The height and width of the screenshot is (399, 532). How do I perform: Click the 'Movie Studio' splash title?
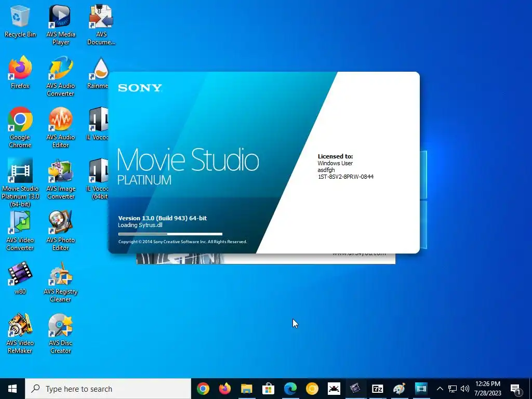pyautogui.click(x=188, y=160)
